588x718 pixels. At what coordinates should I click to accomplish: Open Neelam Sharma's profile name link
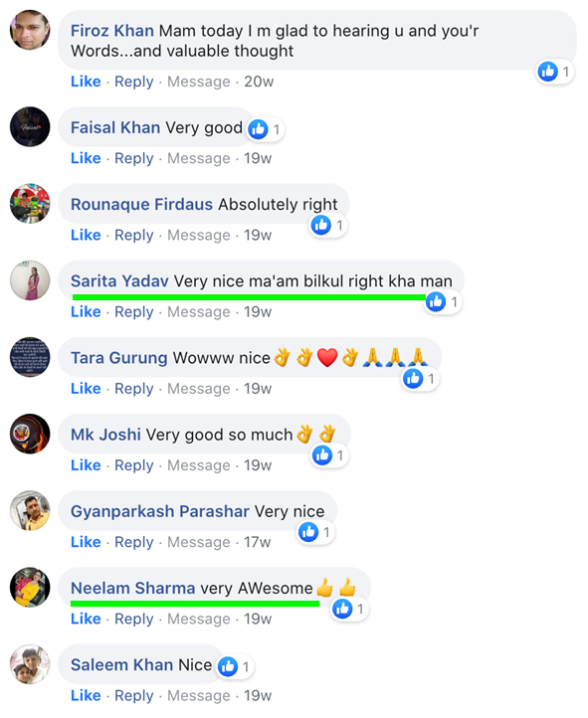[132, 588]
